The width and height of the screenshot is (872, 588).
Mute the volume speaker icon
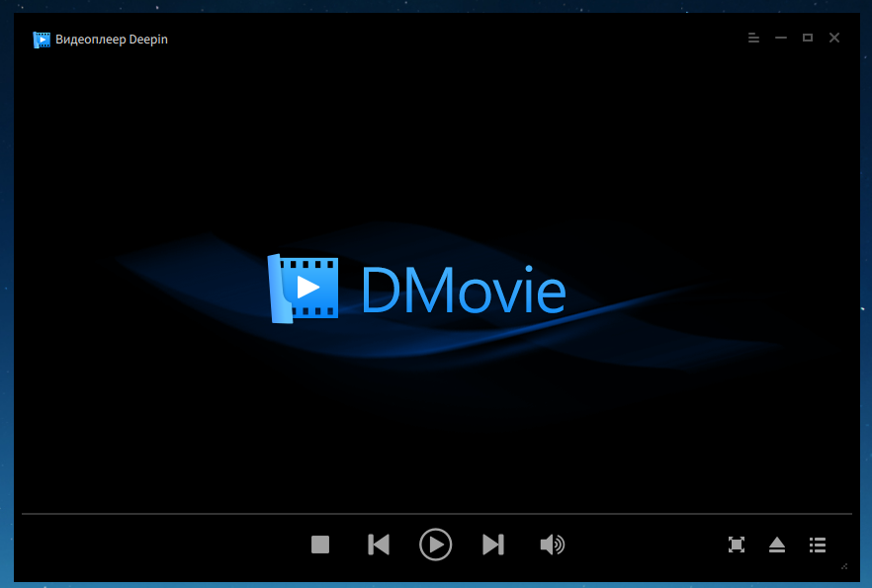pos(553,545)
